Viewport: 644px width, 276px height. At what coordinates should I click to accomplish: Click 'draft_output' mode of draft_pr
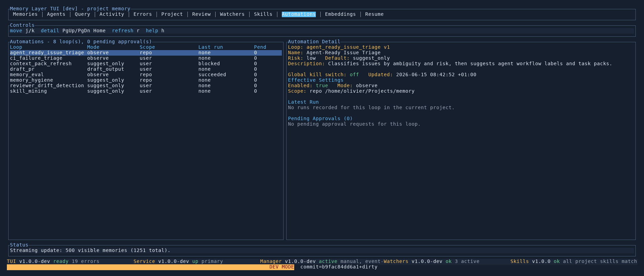[105, 69]
